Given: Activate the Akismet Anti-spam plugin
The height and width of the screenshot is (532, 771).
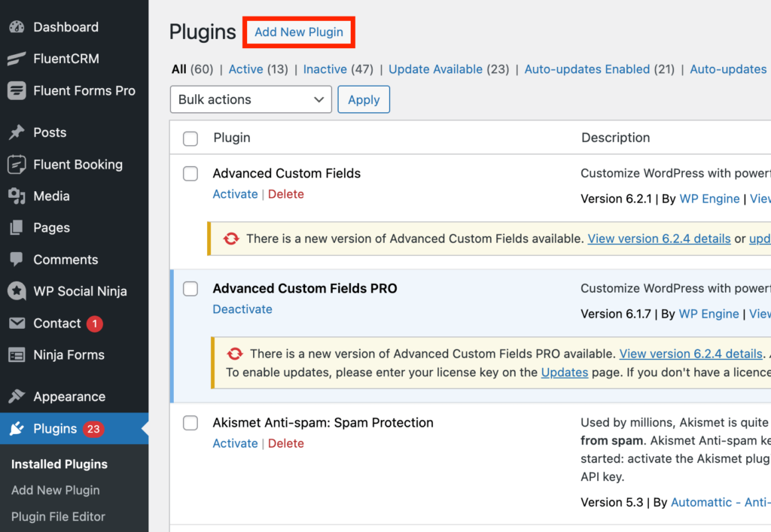Looking at the screenshot, I should click(x=235, y=443).
